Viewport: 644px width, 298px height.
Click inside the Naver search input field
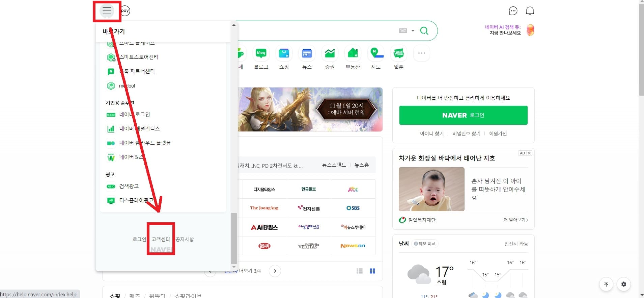(x=317, y=31)
